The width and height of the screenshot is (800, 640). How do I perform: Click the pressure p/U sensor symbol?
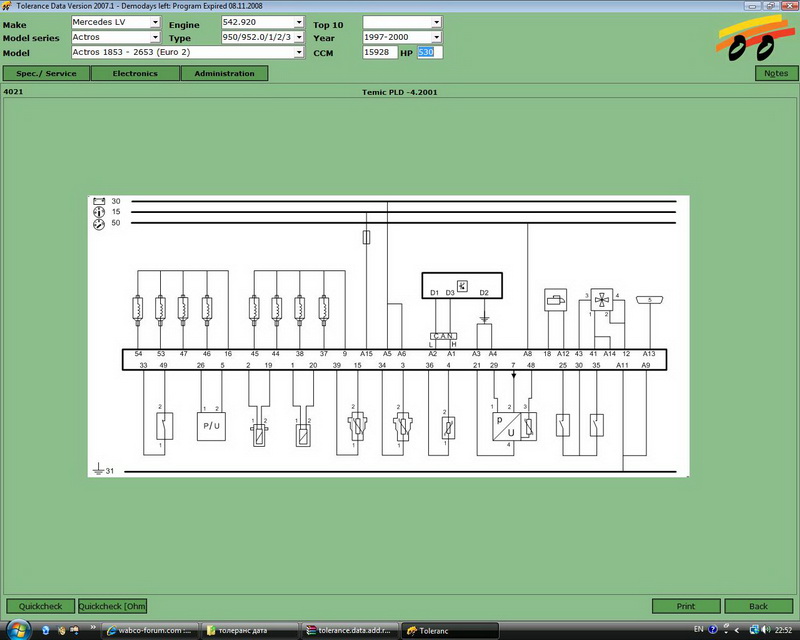(x=506, y=427)
